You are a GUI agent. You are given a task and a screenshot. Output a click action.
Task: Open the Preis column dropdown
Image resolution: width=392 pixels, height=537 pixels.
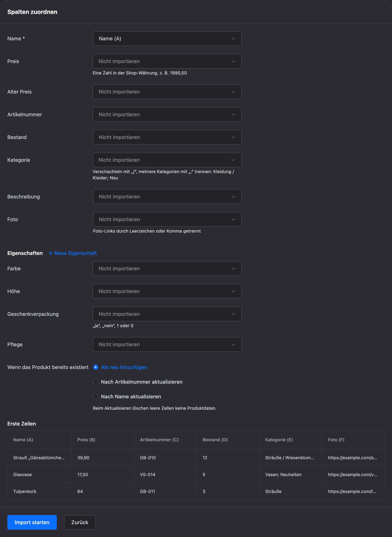(x=167, y=61)
